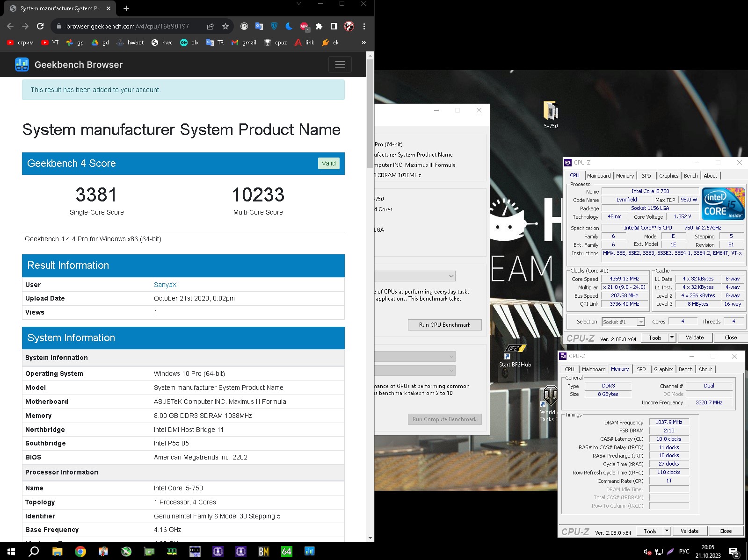The image size is (748, 560).
Task: Open the Chrome three-dot menu
Action: (x=364, y=26)
